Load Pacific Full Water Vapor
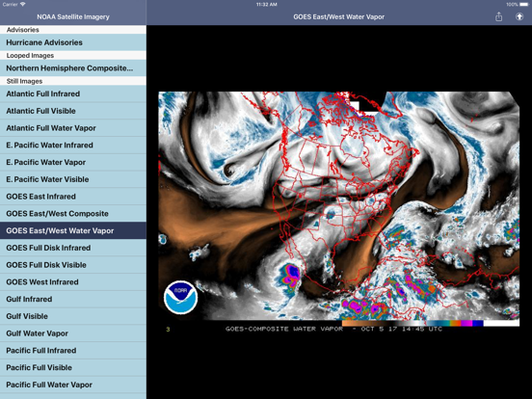 click(x=73, y=385)
